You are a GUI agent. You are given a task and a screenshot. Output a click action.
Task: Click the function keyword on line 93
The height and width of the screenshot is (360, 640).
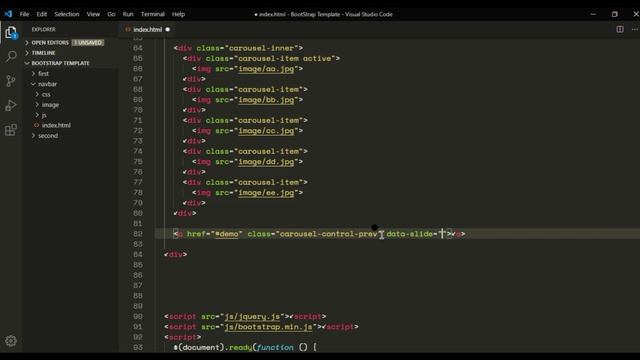coord(275,347)
